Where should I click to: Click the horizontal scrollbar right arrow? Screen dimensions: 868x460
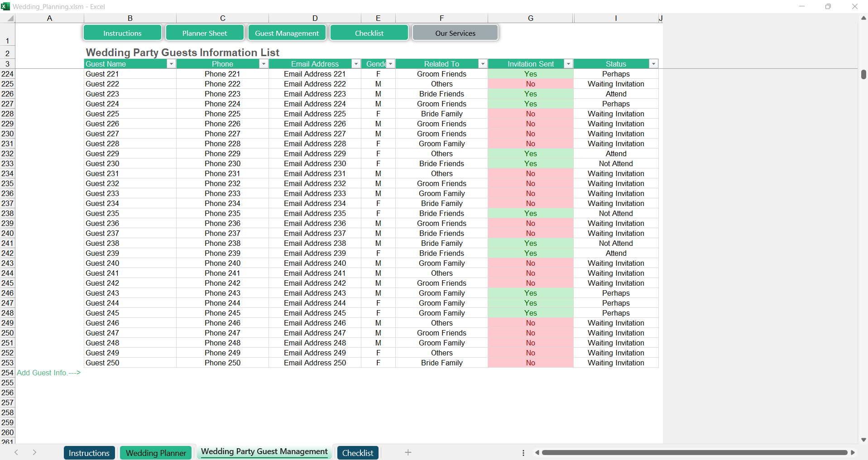click(853, 452)
